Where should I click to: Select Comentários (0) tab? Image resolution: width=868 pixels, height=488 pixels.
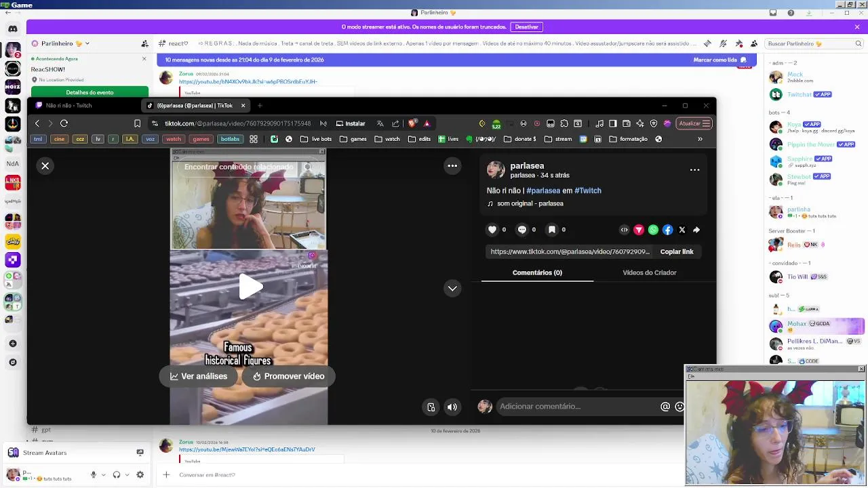pos(537,272)
